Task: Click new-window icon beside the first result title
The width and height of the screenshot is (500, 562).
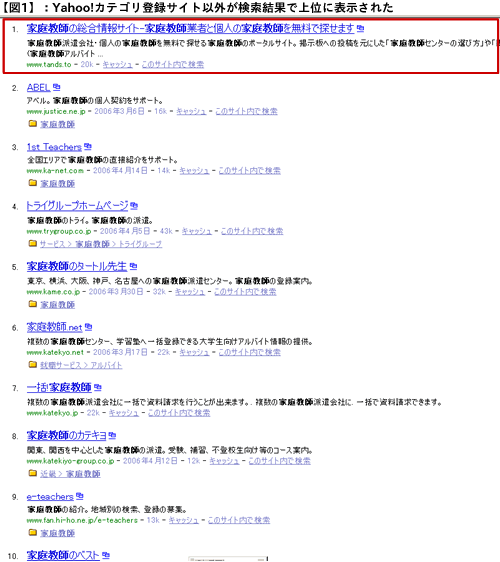Action: coord(361,28)
